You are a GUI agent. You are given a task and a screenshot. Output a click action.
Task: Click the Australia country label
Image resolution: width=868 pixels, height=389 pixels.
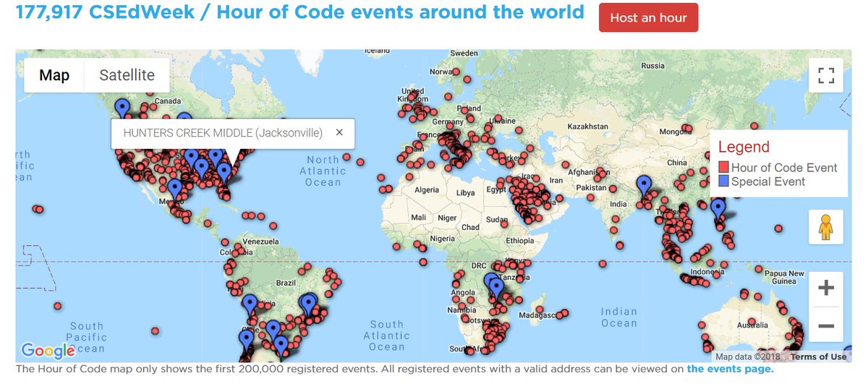click(x=752, y=327)
